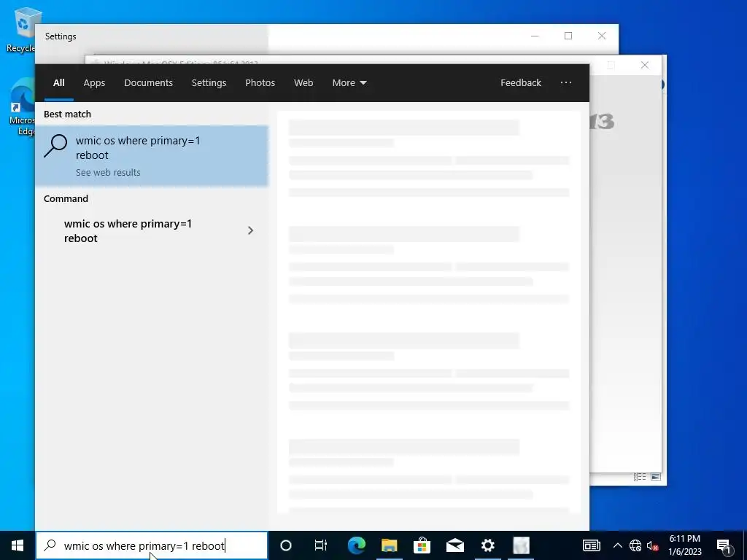Expand the command result chevron arrow
Screen dimensions: 747x560
click(x=251, y=231)
